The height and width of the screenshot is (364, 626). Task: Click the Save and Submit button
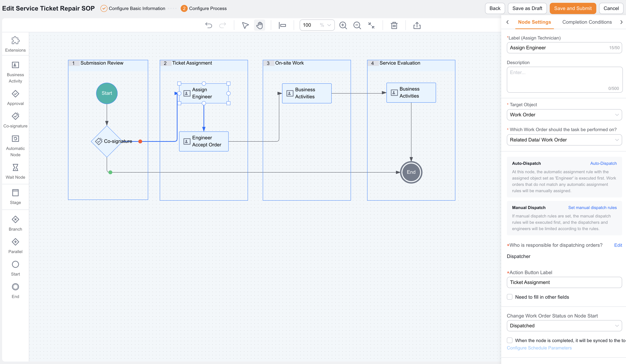click(x=573, y=8)
